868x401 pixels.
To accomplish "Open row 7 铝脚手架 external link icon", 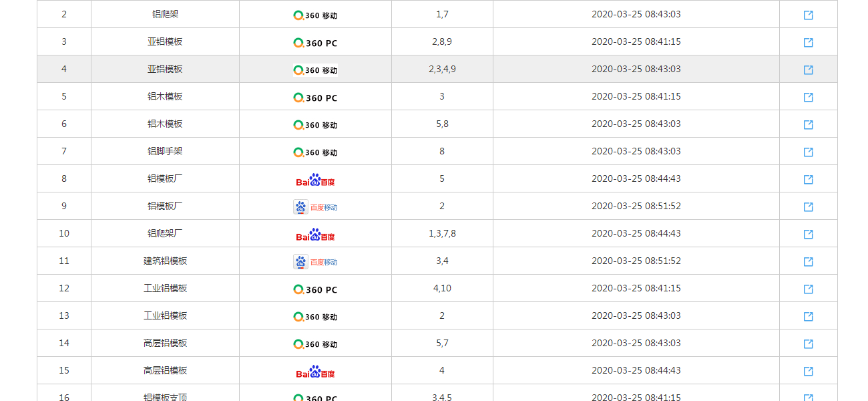I will pyautogui.click(x=808, y=152).
